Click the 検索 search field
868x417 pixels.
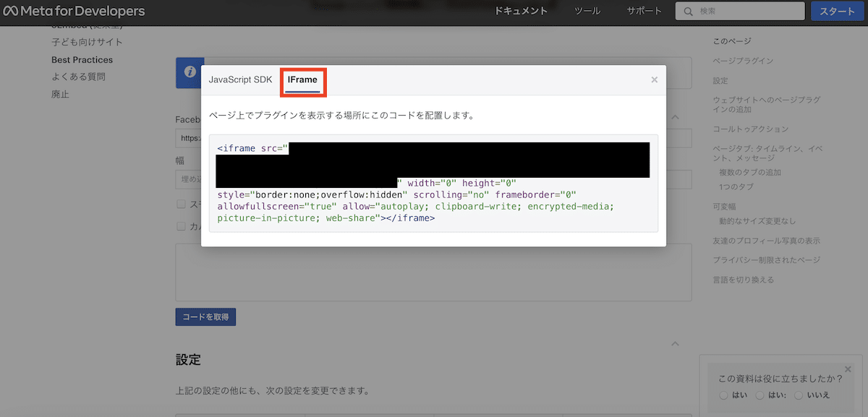point(740,12)
